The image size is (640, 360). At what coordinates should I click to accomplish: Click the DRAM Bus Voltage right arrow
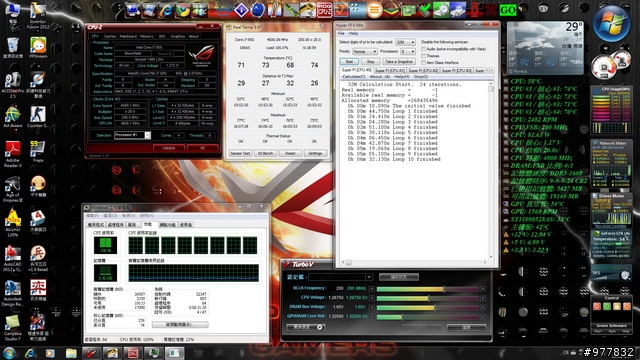pyautogui.click(x=483, y=307)
